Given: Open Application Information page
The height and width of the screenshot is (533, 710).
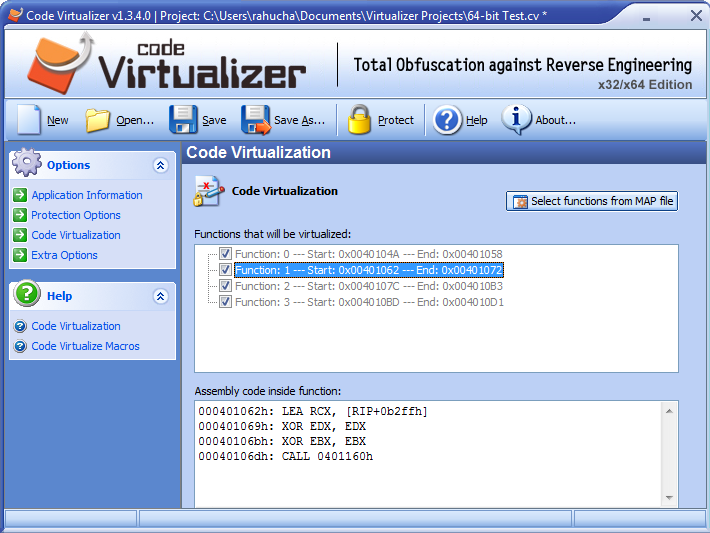Looking at the screenshot, I should click(87, 195).
